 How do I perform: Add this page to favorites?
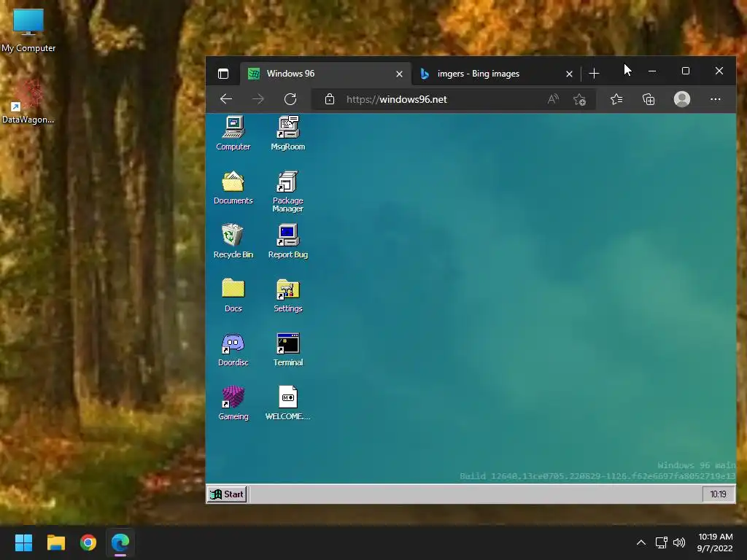(579, 99)
